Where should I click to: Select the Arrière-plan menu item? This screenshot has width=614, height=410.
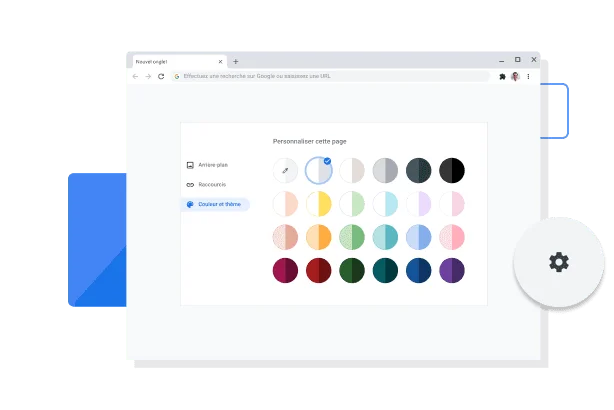pos(213,165)
